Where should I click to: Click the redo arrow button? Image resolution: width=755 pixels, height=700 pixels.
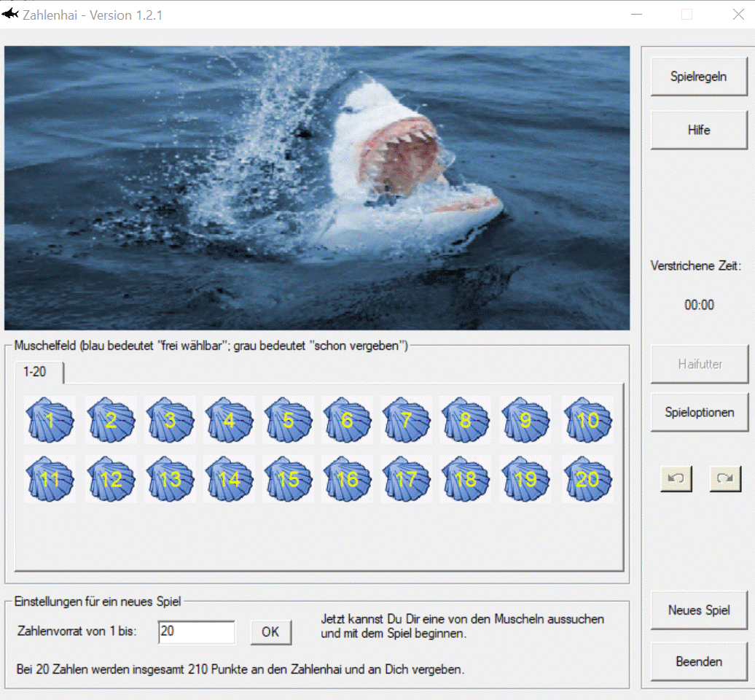click(724, 478)
